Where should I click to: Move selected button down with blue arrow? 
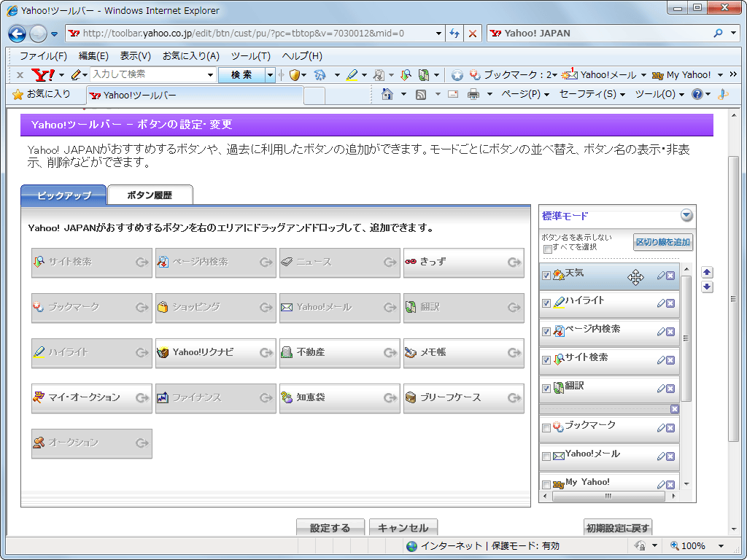click(707, 287)
